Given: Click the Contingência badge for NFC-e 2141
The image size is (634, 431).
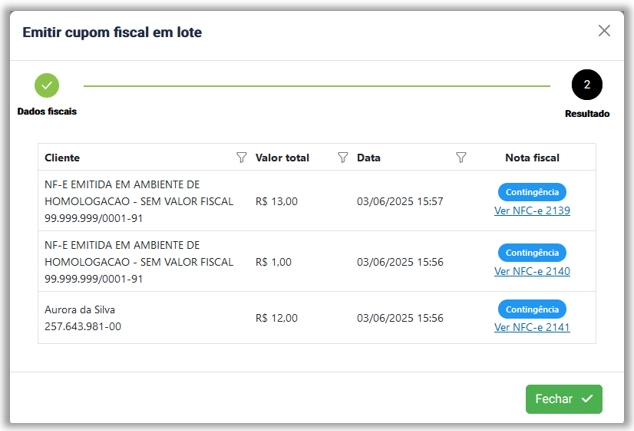Looking at the screenshot, I should coord(532,309).
